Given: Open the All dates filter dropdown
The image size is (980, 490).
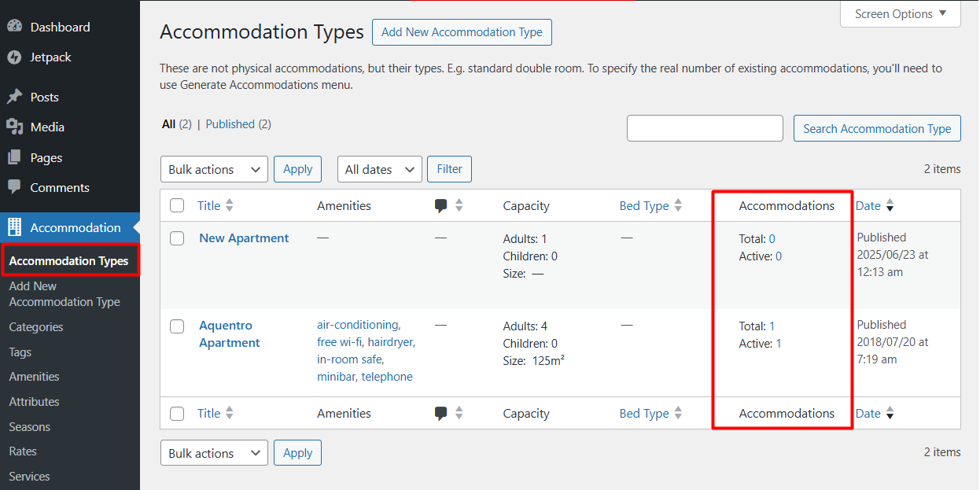Looking at the screenshot, I should 379,169.
